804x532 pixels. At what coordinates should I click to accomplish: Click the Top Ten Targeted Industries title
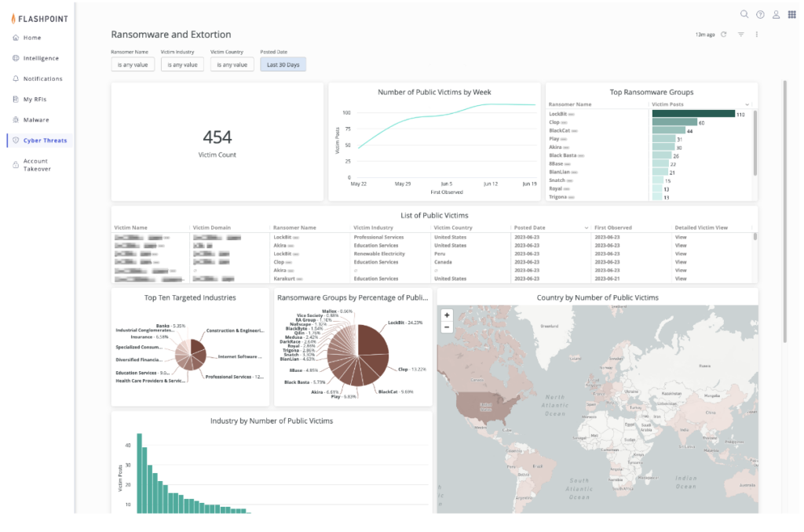[x=190, y=297]
